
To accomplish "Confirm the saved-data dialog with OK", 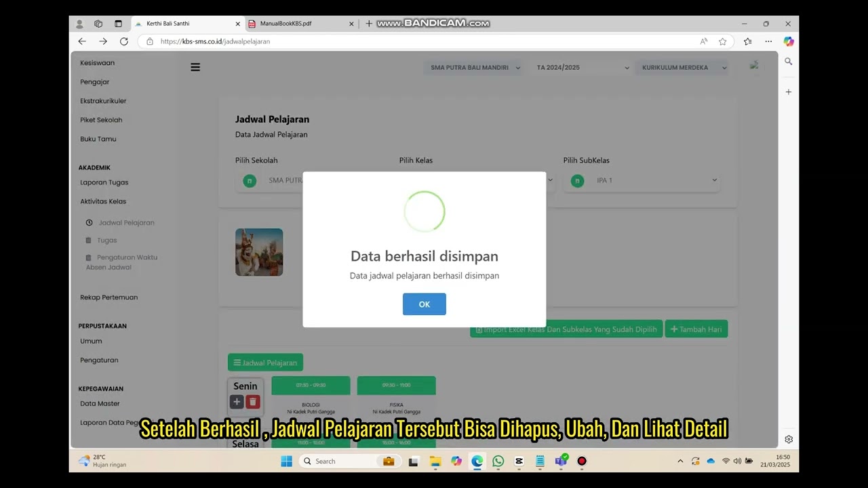I will pyautogui.click(x=424, y=304).
